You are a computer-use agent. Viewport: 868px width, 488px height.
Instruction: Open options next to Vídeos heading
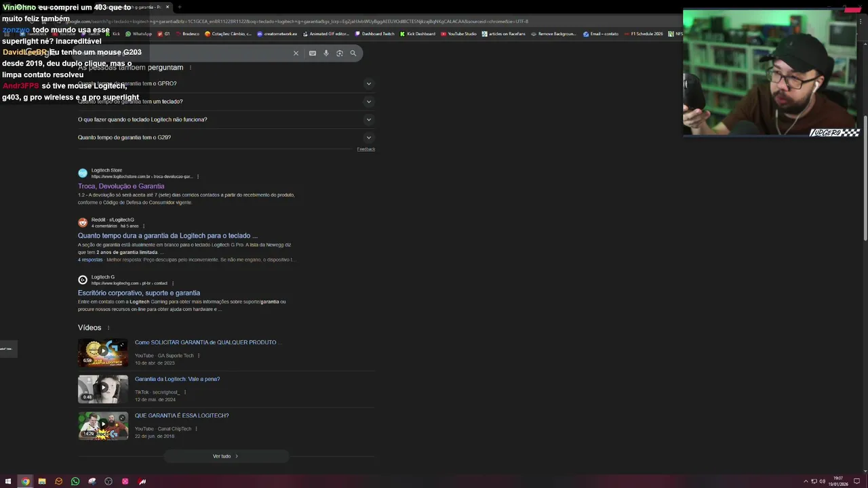pos(108,328)
